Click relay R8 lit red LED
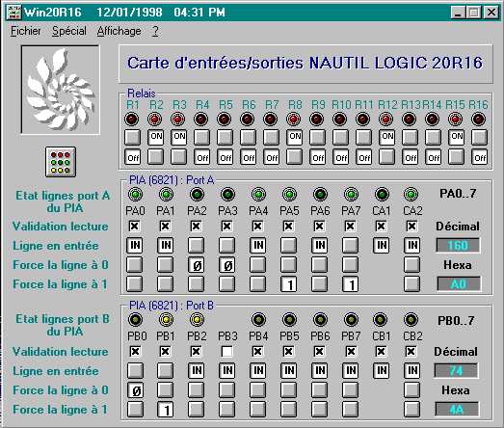504x428 pixels. [x=294, y=120]
